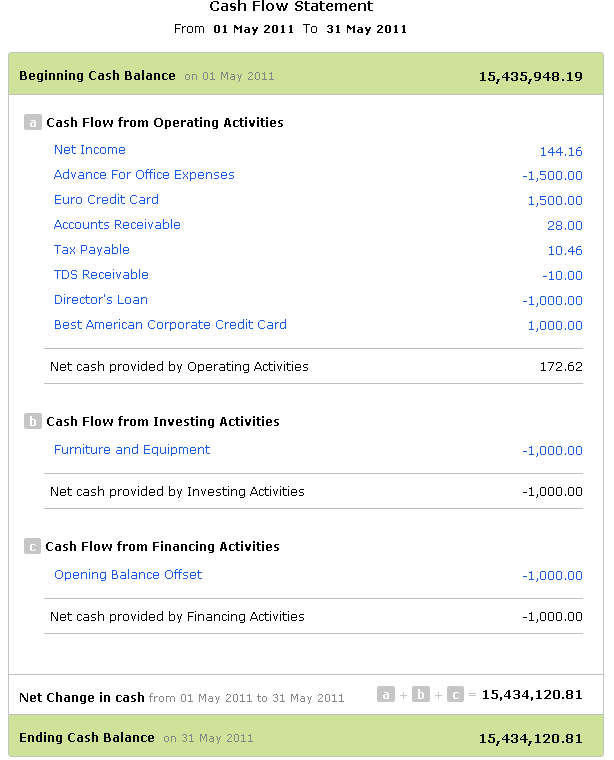Open Best American Corporate Credit Card link
This screenshot has height=760, width=614.
coord(170,325)
